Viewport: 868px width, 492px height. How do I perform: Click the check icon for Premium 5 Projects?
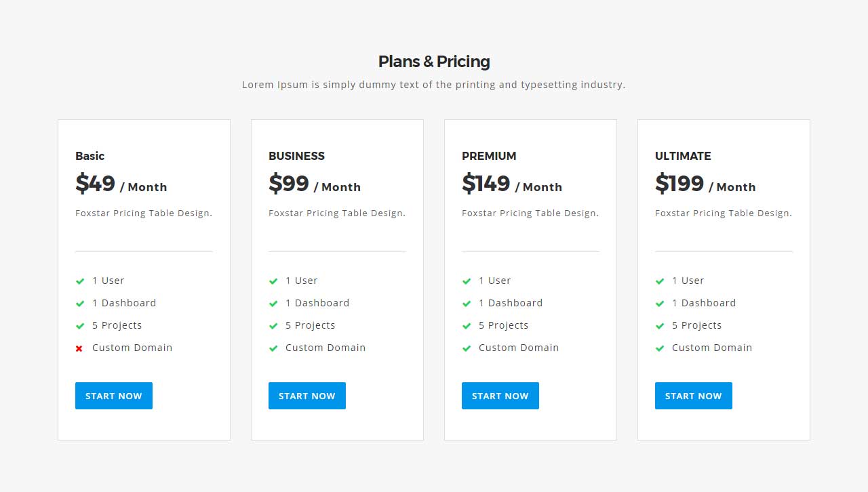tap(467, 326)
